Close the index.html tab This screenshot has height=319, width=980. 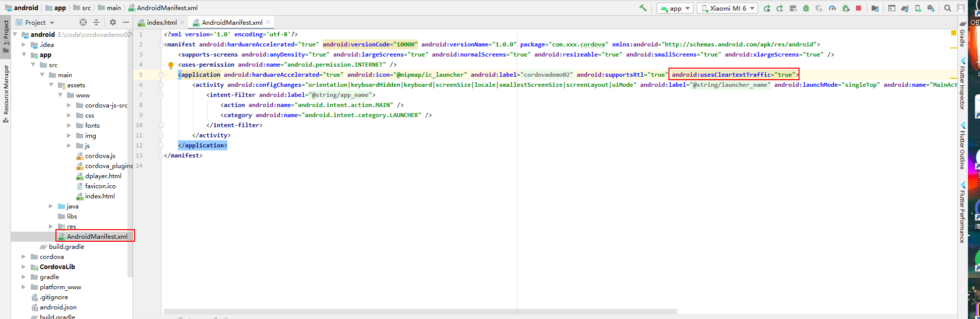(182, 22)
